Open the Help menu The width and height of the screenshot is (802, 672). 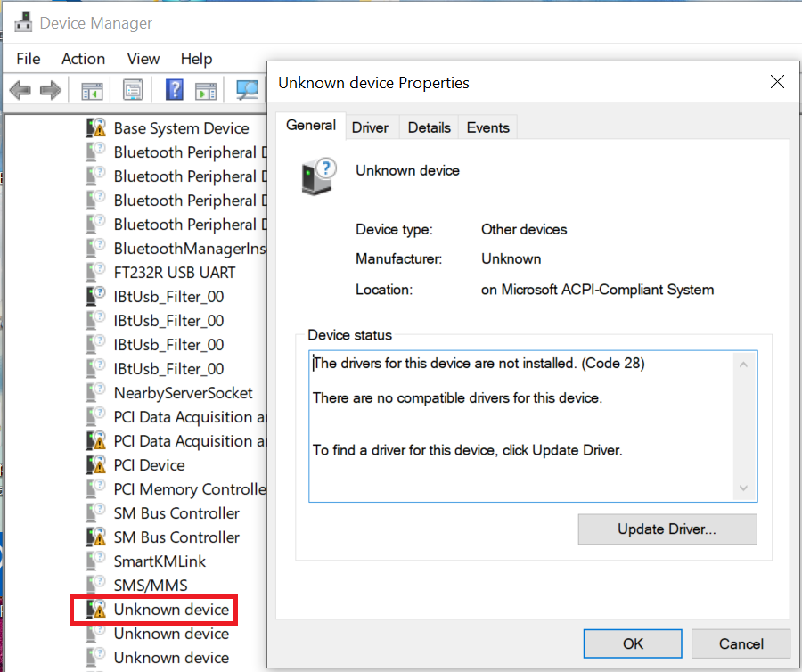(196, 59)
